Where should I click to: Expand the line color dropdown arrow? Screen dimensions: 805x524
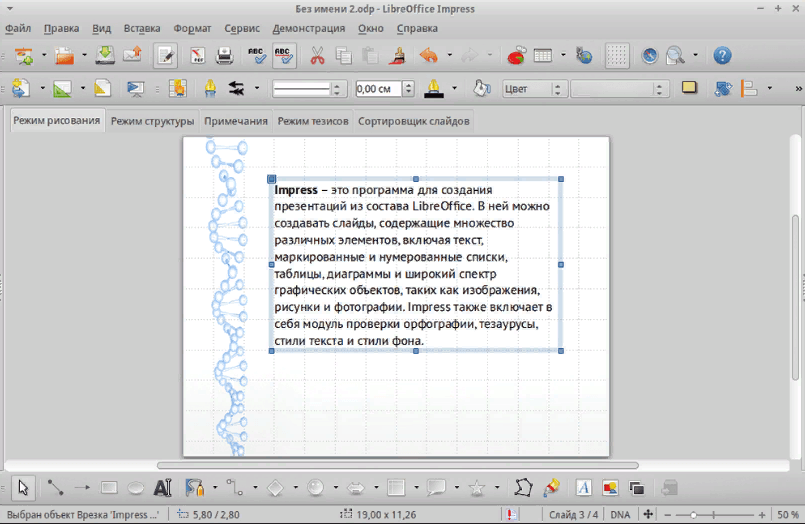pos(454,88)
